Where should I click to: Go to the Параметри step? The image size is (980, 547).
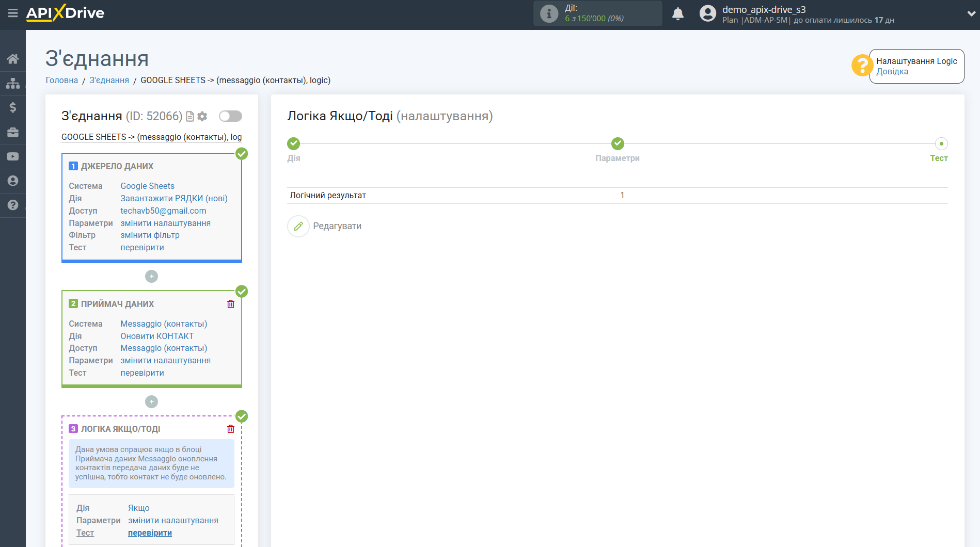tap(618, 144)
